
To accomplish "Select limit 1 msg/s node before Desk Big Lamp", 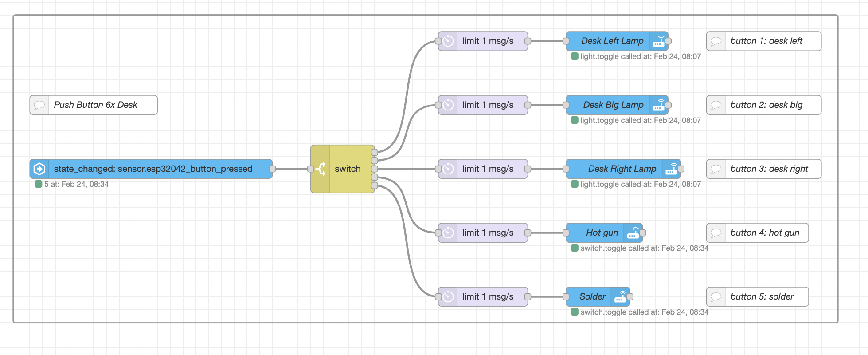I will (x=483, y=105).
